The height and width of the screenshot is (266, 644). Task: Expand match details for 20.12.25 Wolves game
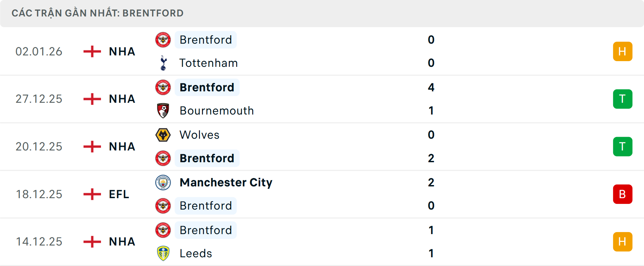322,146
